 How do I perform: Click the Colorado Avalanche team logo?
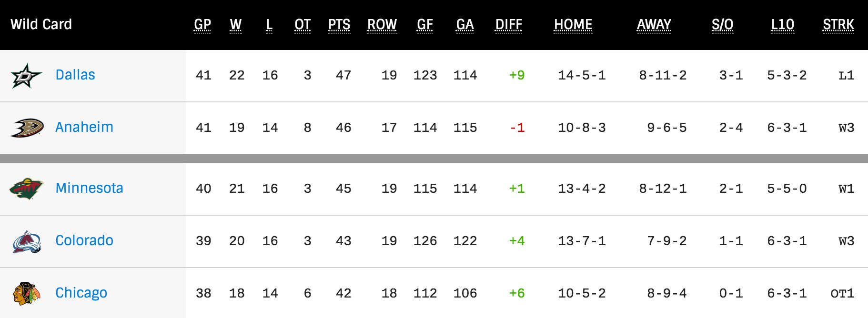pos(27,241)
